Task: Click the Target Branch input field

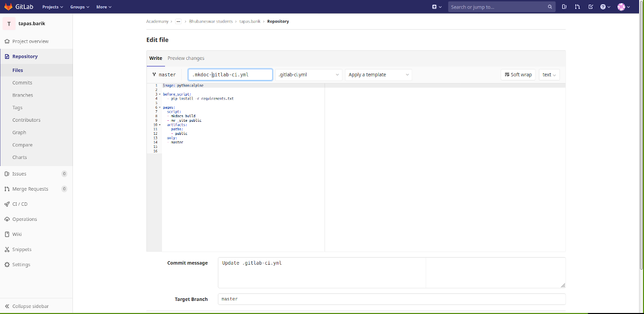Action: coord(392,299)
